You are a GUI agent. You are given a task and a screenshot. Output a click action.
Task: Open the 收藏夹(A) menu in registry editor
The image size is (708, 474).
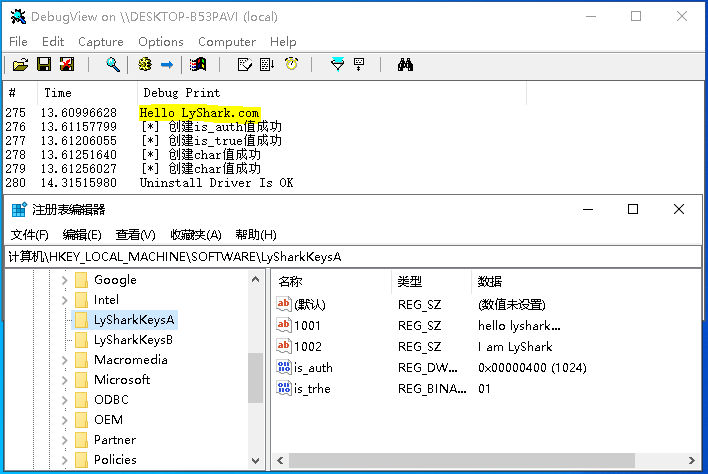[195, 235]
